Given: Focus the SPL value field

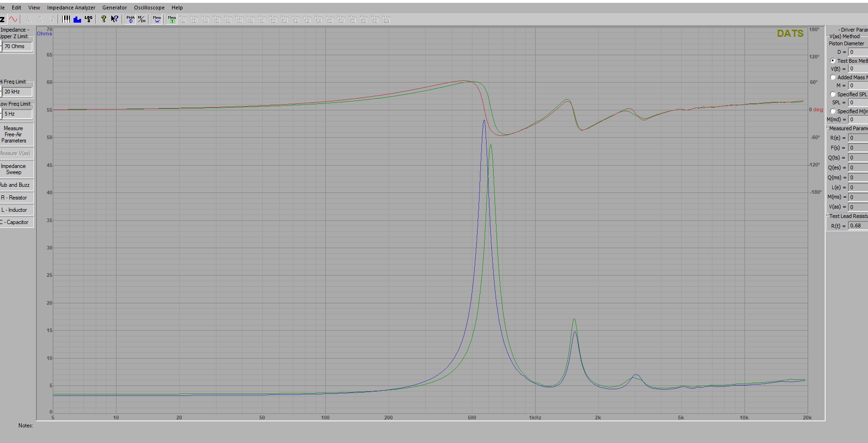Looking at the screenshot, I should pos(858,102).
